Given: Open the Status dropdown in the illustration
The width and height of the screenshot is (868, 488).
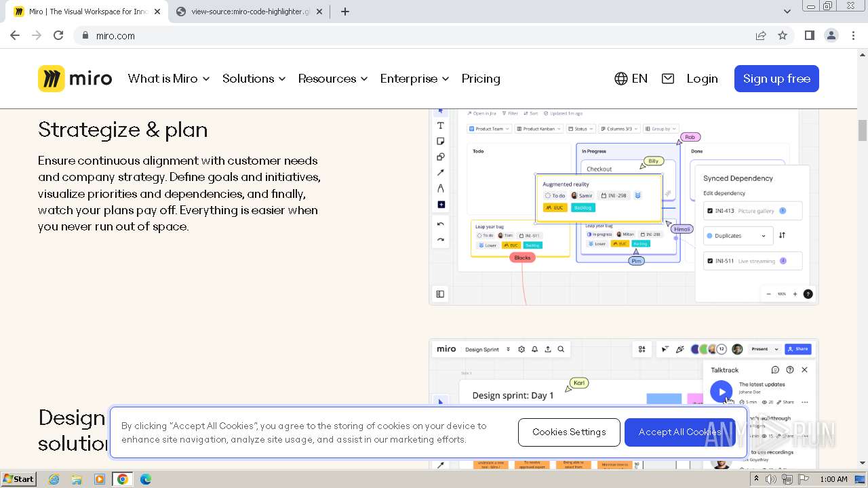Looking at the screenshot, I should coord(581,129).
